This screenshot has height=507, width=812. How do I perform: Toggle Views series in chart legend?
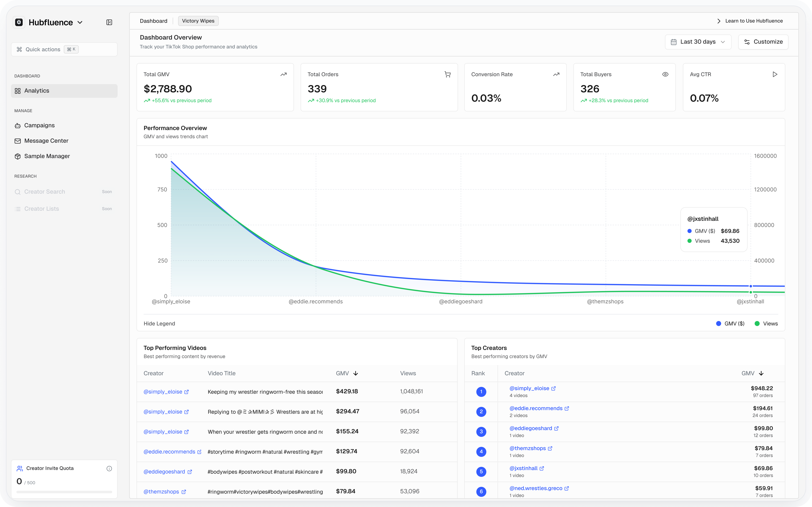coord(766,324)
